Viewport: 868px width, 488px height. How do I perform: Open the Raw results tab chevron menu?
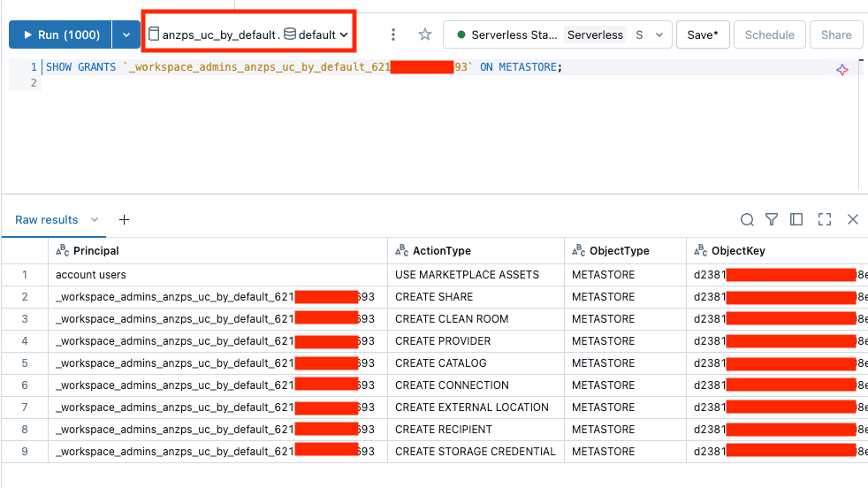pos(95,219)
